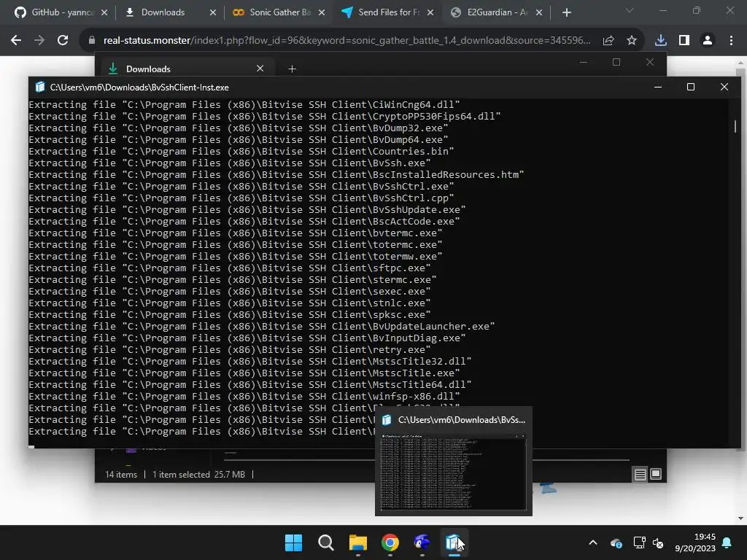Maximize the BvSshClient installer console

[691, 87]
